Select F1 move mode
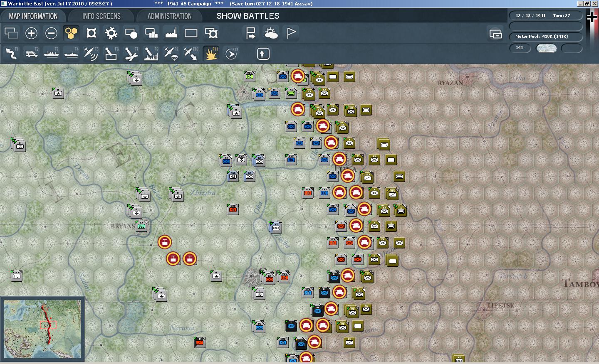599x364 pixels. [11, 54]
